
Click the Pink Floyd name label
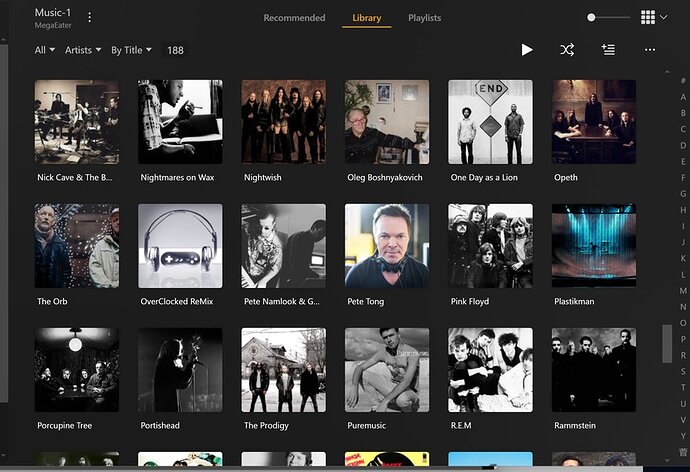pyautogui.click(x=470, y=302)
